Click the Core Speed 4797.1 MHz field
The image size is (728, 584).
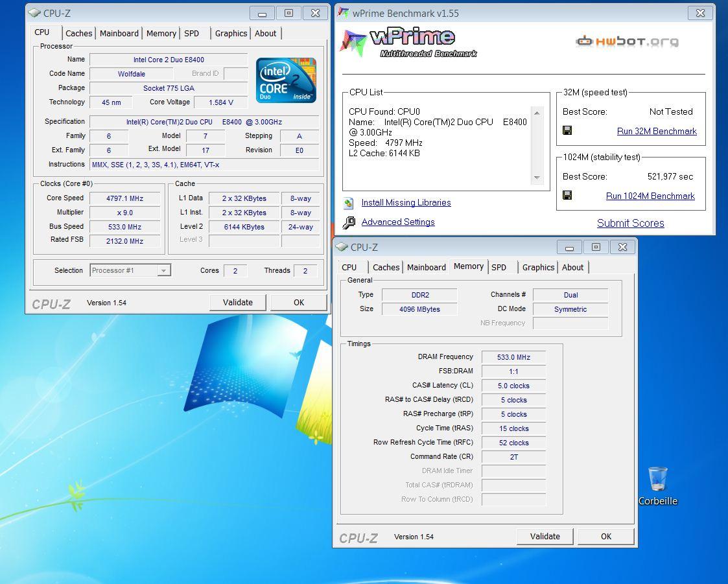pyautogui.click(x=125, y=198)
